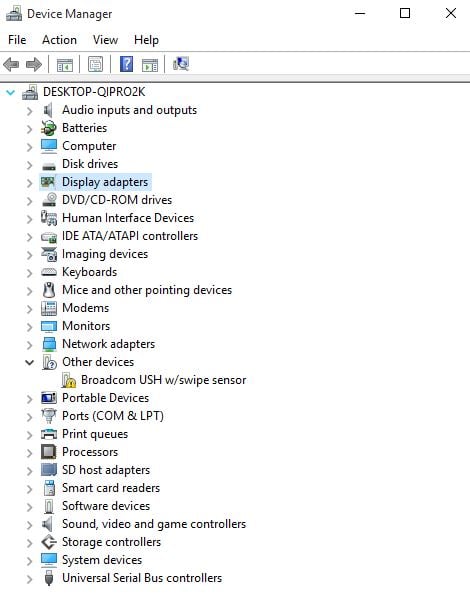Image resolution: width=470 pixels, height=596 pixels.
Task: Click the Forward arrow toolbar icon
Action: pyautogui.click(x=34, y=64)
